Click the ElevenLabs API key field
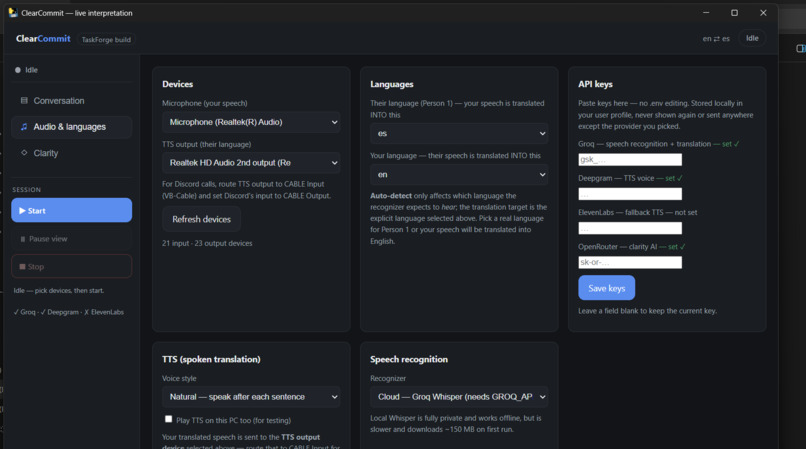Screen dimensions: 806x449 click(x=630, y=228)
